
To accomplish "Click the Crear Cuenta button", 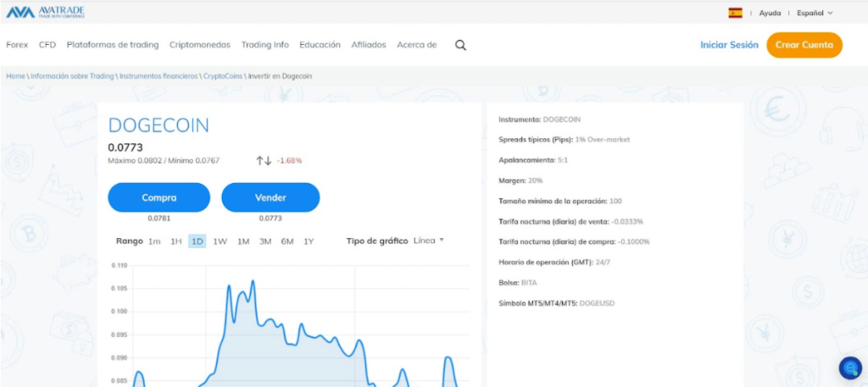I will 804,46.
